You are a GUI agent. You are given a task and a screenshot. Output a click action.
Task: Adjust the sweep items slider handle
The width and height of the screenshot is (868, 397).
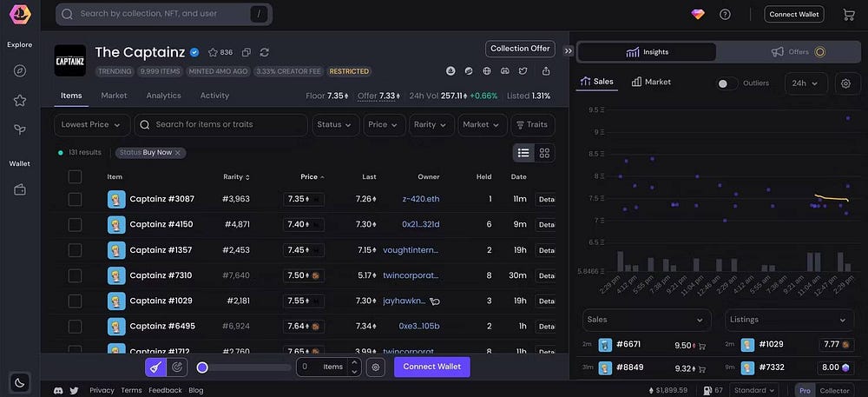pyautogui.click(x=202, y=367)
